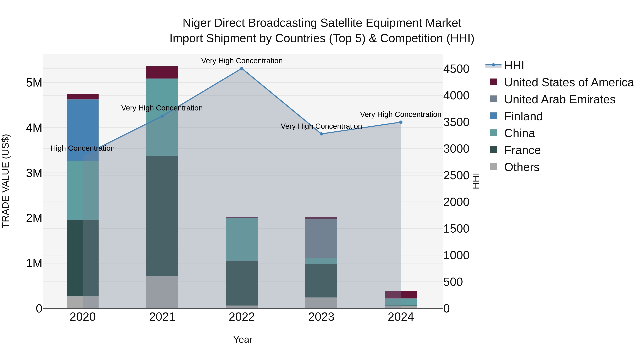
Task: Click the HHI line marker legend icon
Action: tap(494, 65)
